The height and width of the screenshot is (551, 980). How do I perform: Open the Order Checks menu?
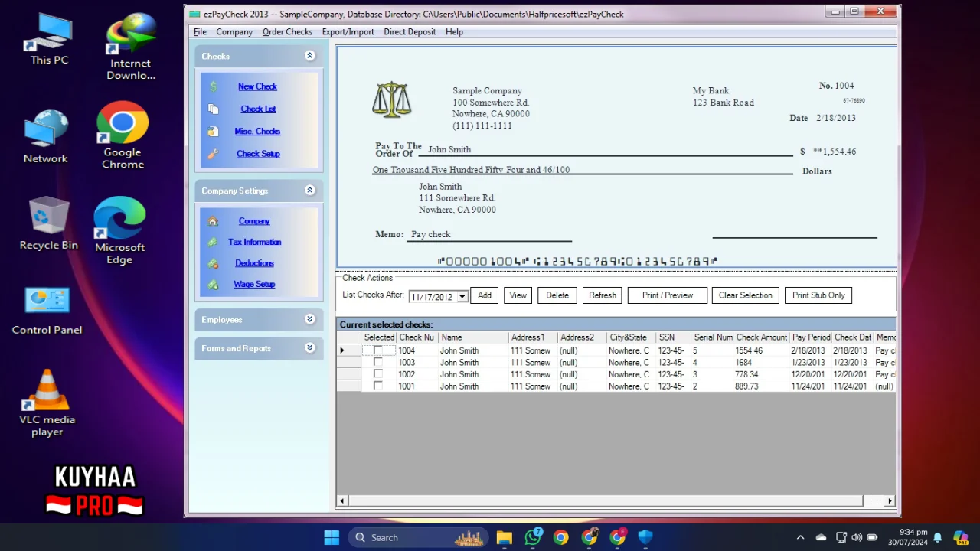click(287, 32)
